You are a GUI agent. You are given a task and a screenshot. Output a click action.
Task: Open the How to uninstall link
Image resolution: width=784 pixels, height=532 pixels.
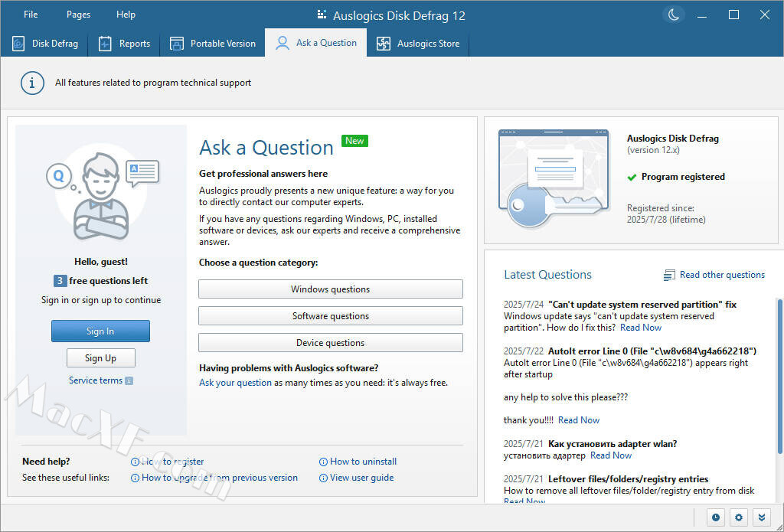[363, 462]
